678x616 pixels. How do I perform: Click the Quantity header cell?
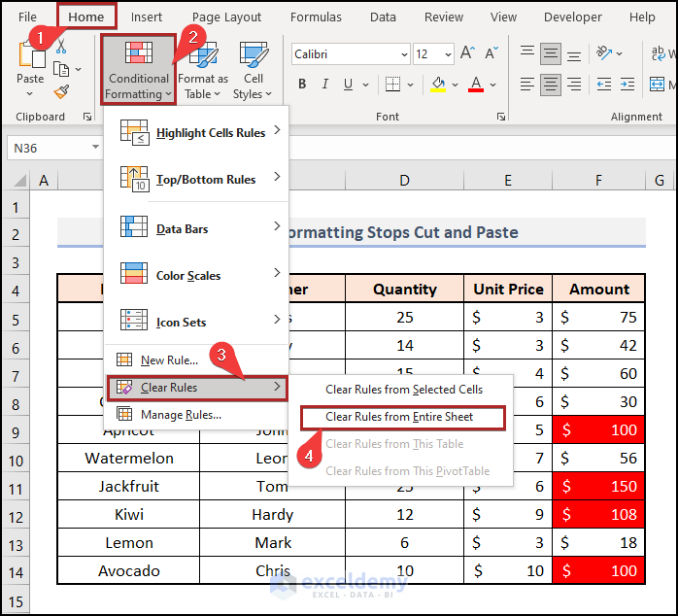404,289
